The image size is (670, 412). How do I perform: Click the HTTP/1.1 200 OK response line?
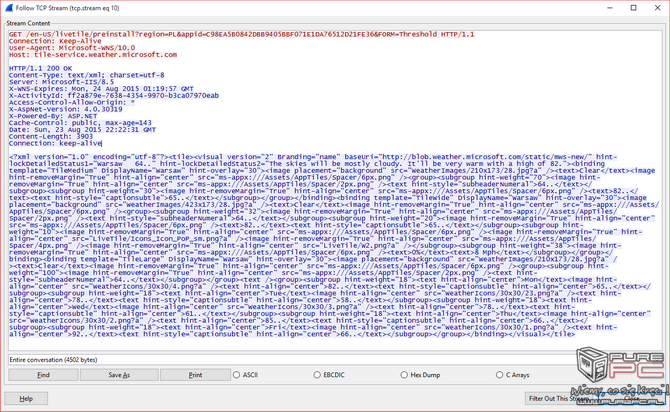pos(40,67)
